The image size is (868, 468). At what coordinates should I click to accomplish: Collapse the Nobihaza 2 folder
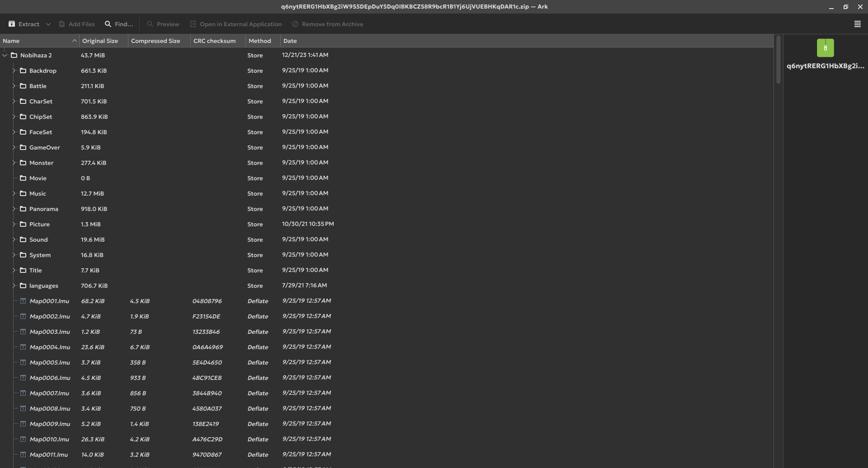point(5,55)
